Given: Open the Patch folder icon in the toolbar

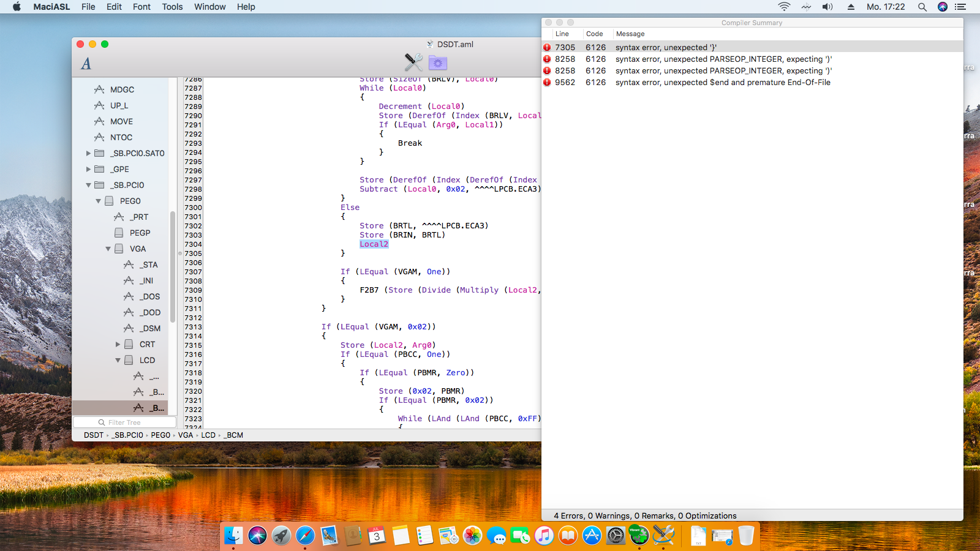Looking at the screenshot, I should point(437,62).
